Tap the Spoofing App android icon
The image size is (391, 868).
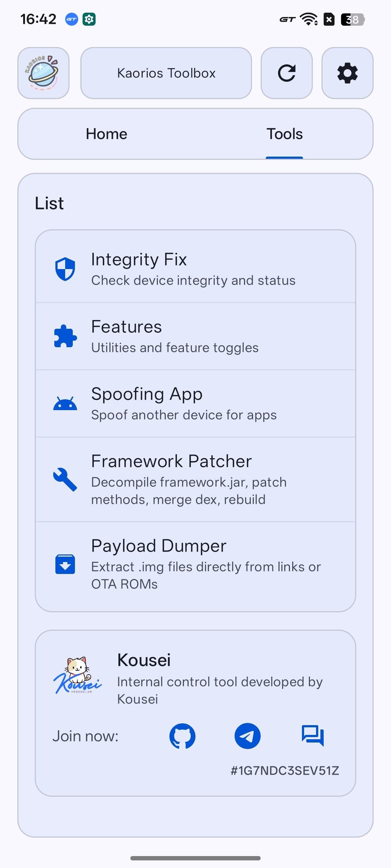click(x=65, y=404)
